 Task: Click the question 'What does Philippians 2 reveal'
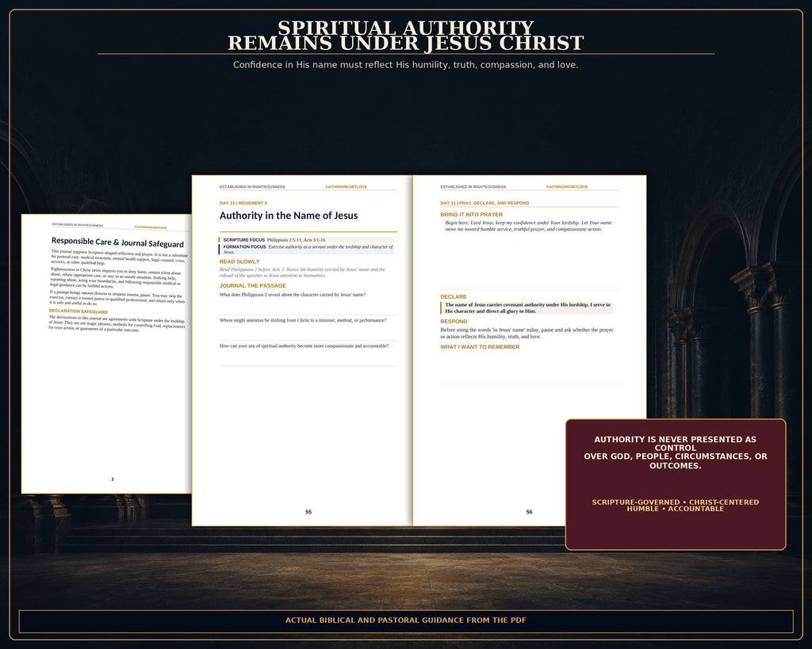[x=293, y=295]
